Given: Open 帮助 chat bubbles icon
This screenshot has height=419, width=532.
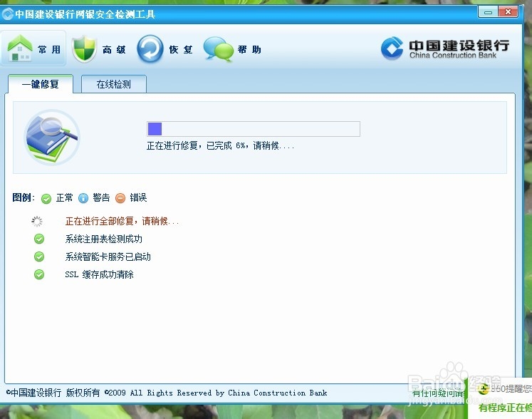Looking at the screenshot, I should [218, 49].
